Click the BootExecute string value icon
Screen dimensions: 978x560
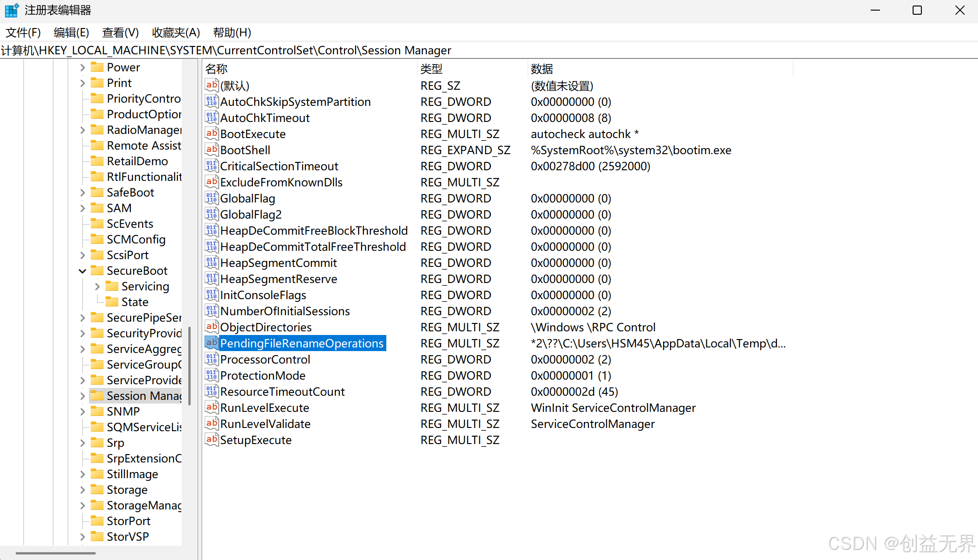[x=211, y=134]
